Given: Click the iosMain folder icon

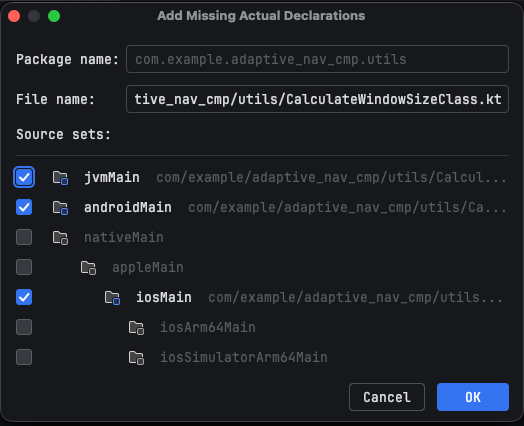Looking at the screenshot, I should pyautogui.click(x=112, y=297).
